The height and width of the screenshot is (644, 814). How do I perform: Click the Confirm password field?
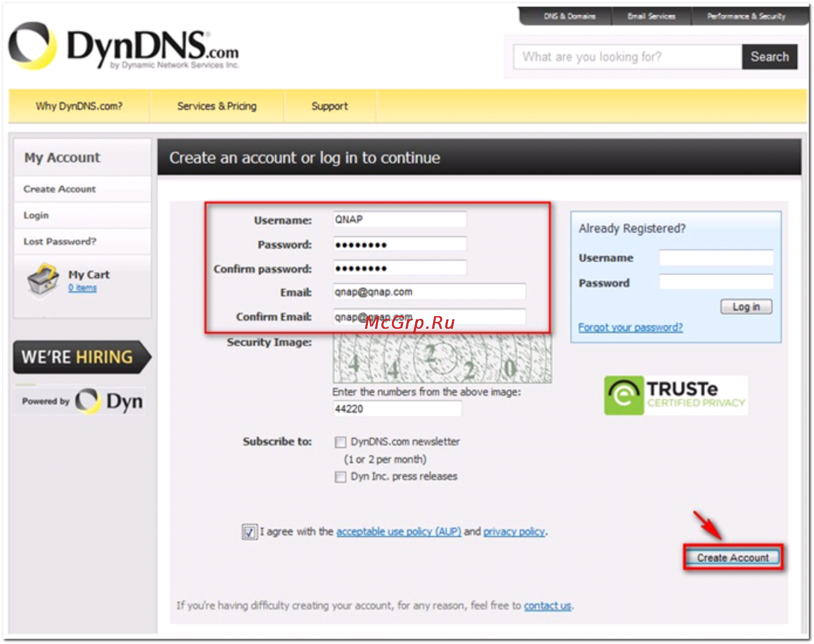point(400,268)
